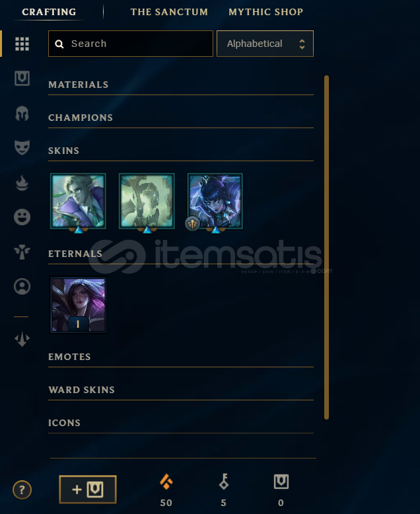Select the Eternals series I shard thumbnail
Image resolution: width=420 pixels, height=514 pixels.
(78, 305)
